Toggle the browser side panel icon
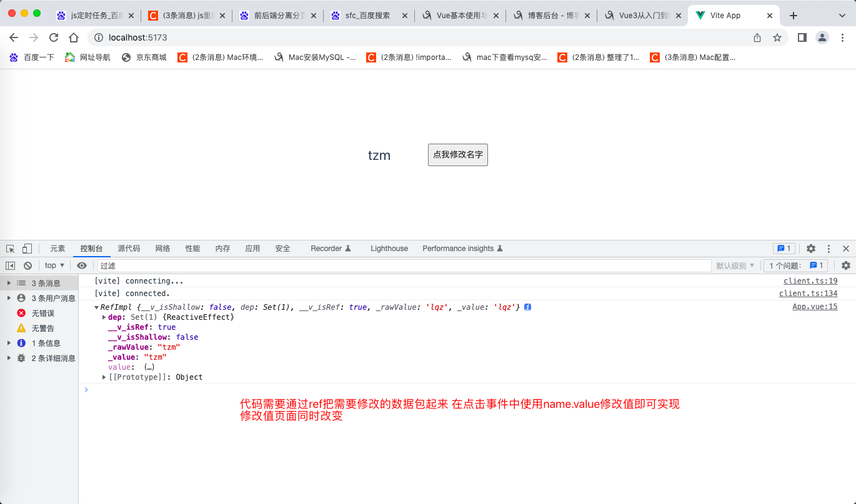The width and height of the screenshot is (856, 504). pyautogui.click(x=802, y=37)
